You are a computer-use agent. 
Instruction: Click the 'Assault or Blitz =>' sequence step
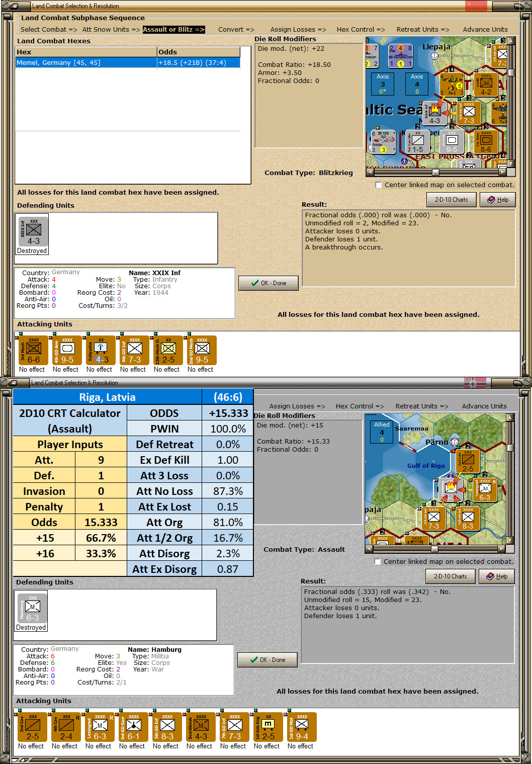(x=173, y=30)
